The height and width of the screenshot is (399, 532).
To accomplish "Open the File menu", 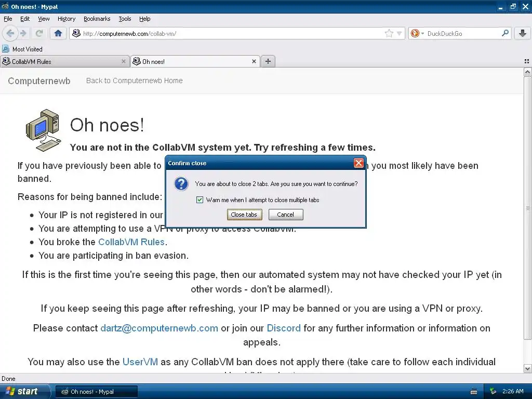I will 8,19.
